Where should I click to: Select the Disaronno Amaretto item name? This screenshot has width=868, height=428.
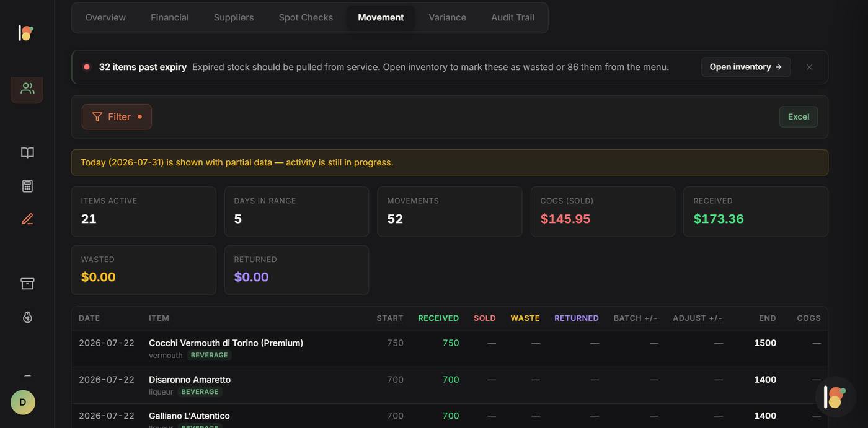[190, 380]
